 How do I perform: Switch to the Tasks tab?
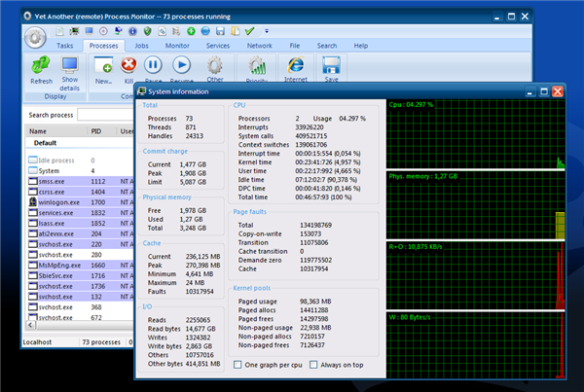(65, 46)
